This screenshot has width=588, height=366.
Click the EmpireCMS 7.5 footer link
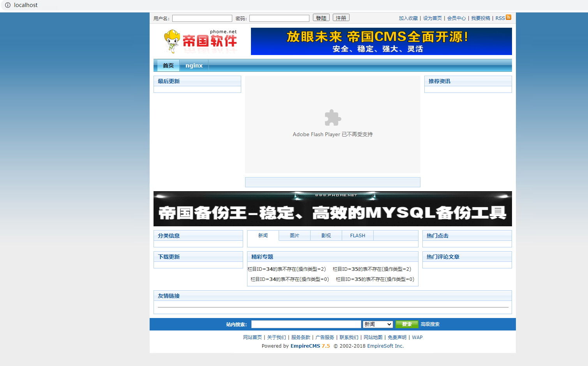point(310,346)
